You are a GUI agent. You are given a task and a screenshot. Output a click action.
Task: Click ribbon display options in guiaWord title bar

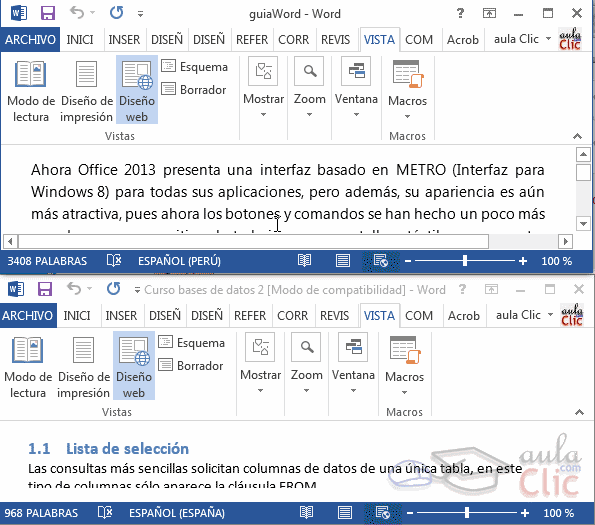489,14
